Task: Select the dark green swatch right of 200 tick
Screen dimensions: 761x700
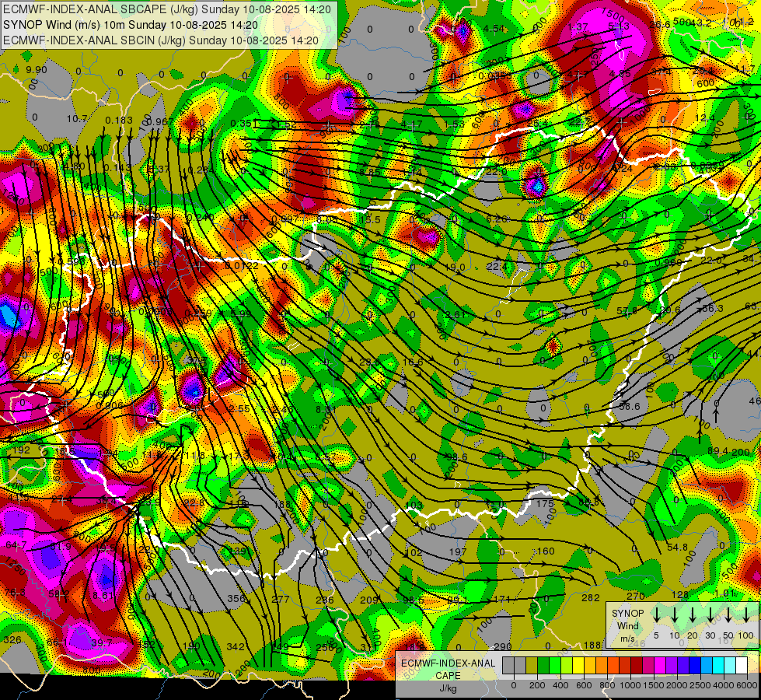Action: (x=543, y=666)
